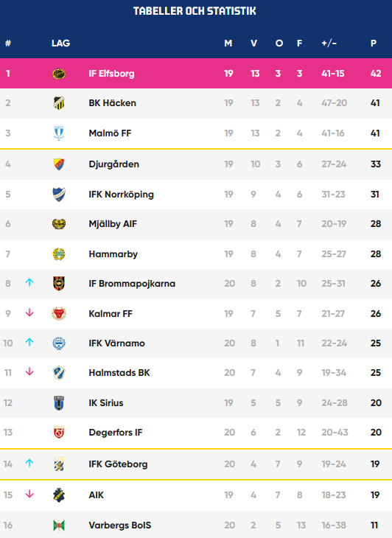392x538 pixels.
Task: Click the Varbergs BoIS club crest
Action: point(59,525)
